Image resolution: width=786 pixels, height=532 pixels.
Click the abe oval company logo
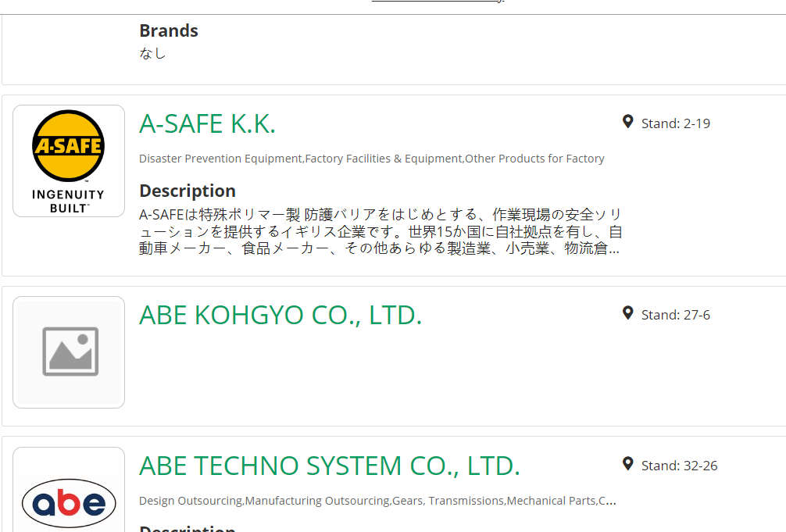(x=69, y=503)
